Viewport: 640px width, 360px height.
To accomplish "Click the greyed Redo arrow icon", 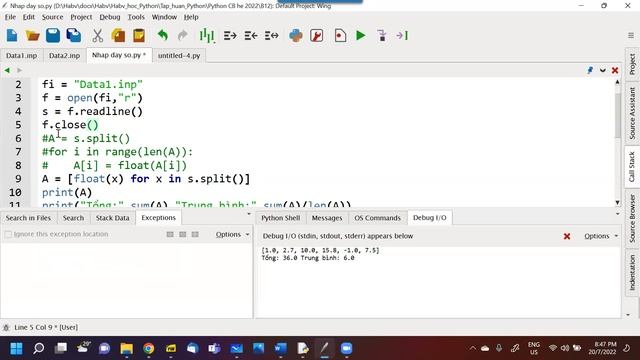I will (182, 36).
